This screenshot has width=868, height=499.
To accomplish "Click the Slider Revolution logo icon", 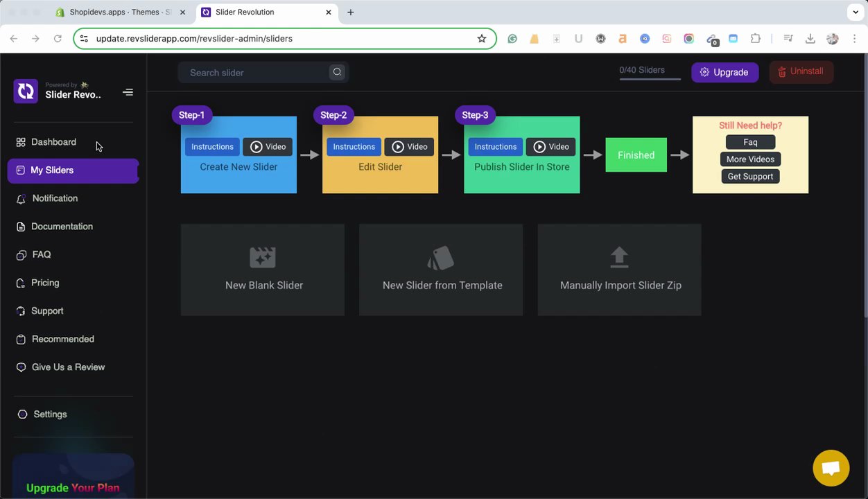I will point(26,91).
